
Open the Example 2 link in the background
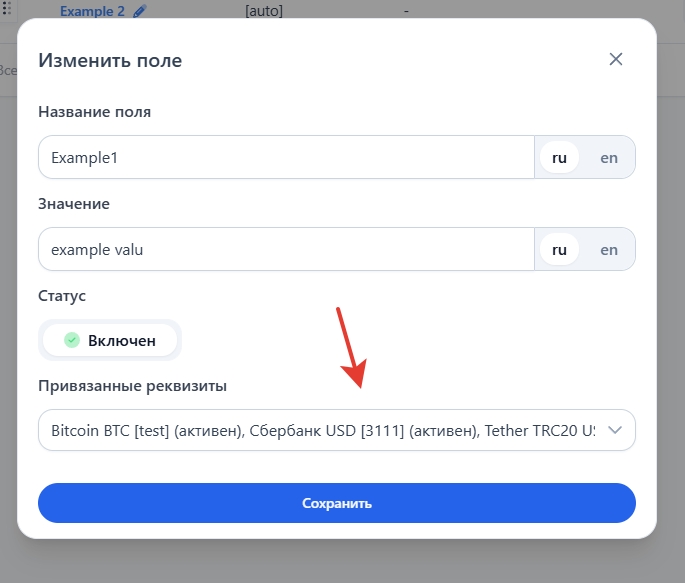[94, 11]
